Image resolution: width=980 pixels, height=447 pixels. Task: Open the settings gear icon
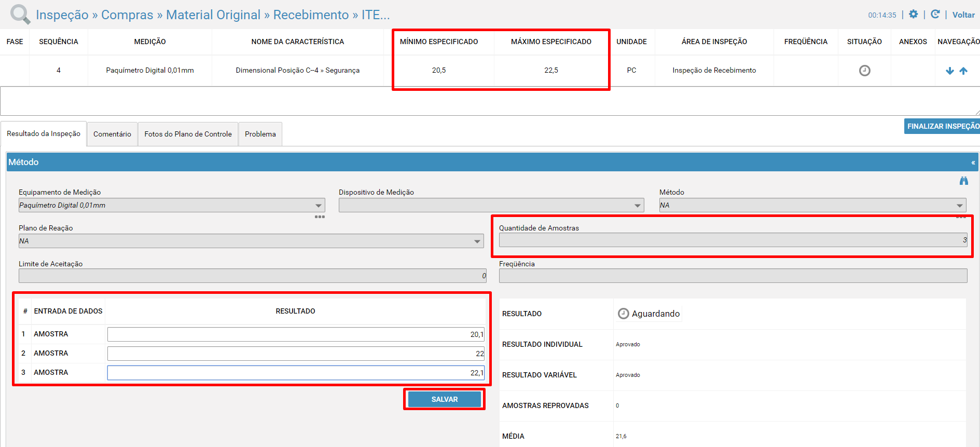point(914,14)
